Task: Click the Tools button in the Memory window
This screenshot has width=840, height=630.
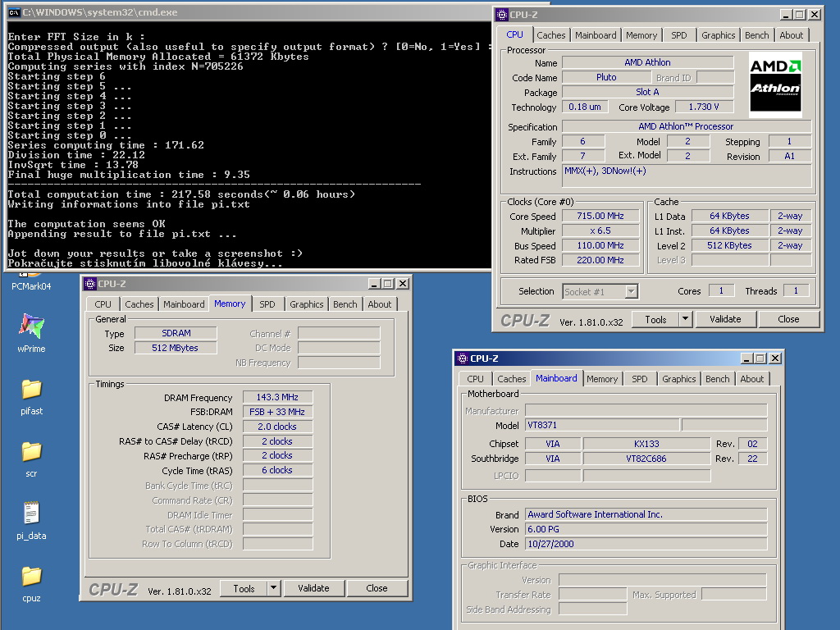Action: 244,588
